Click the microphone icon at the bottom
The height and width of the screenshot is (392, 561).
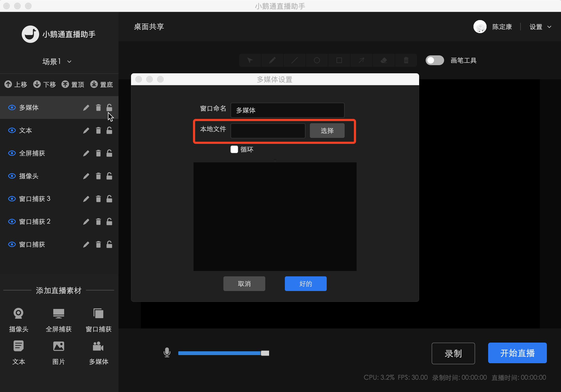167,353
